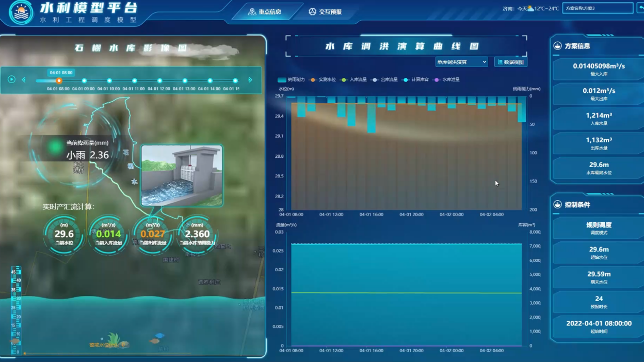Click the 数据视图 button
Image resolution: width=644 pixels, height=362 pixels.
[x=510, y=62]
